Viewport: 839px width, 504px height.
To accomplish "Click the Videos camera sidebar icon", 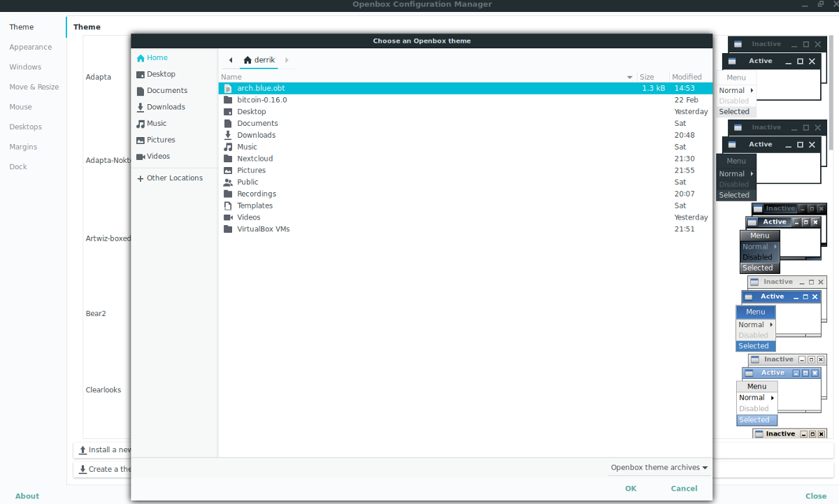I will [141, 157].
